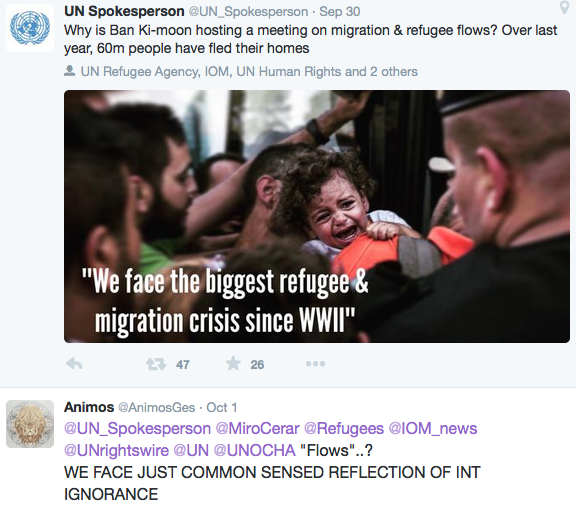
Task: Click the reply arrow icon under the tweet
Action: [74, 364]
